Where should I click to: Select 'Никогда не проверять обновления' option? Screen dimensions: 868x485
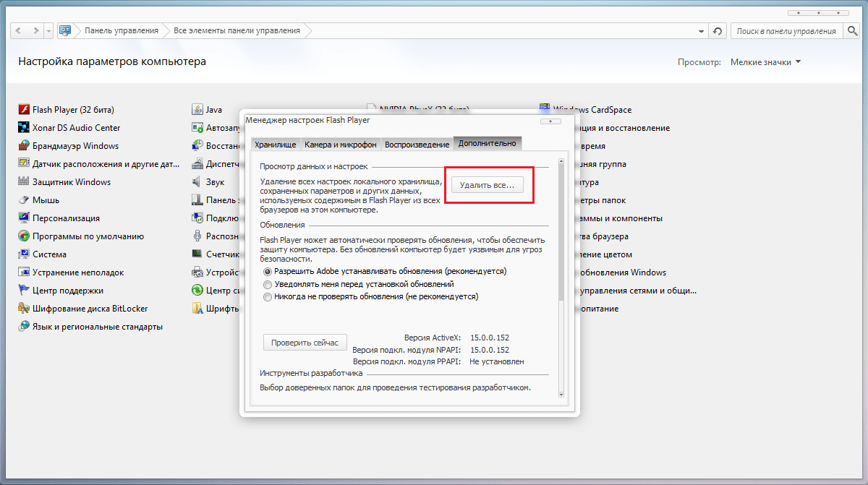[268, 296]
